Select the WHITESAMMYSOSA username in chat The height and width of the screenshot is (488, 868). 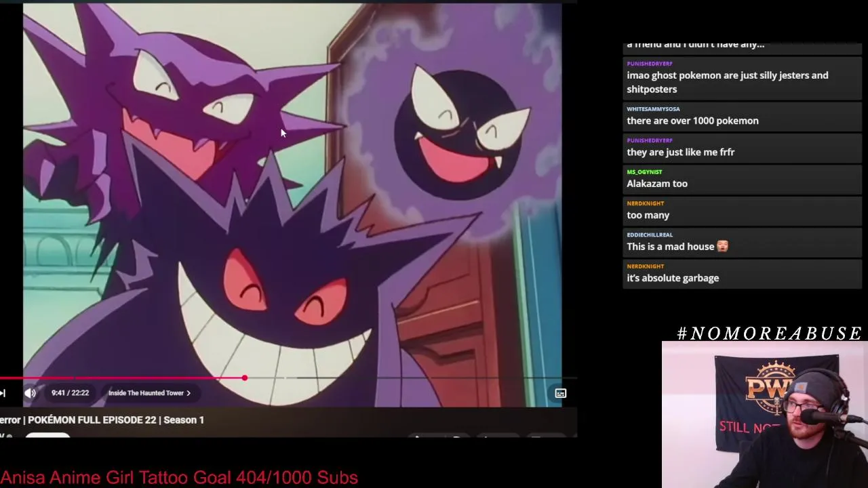pos(653,109)
